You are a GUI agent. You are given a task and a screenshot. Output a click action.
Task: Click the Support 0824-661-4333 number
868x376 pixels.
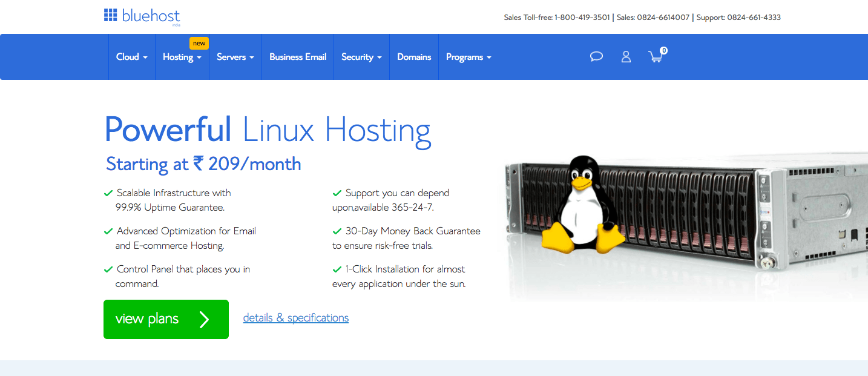click(738, 18)
